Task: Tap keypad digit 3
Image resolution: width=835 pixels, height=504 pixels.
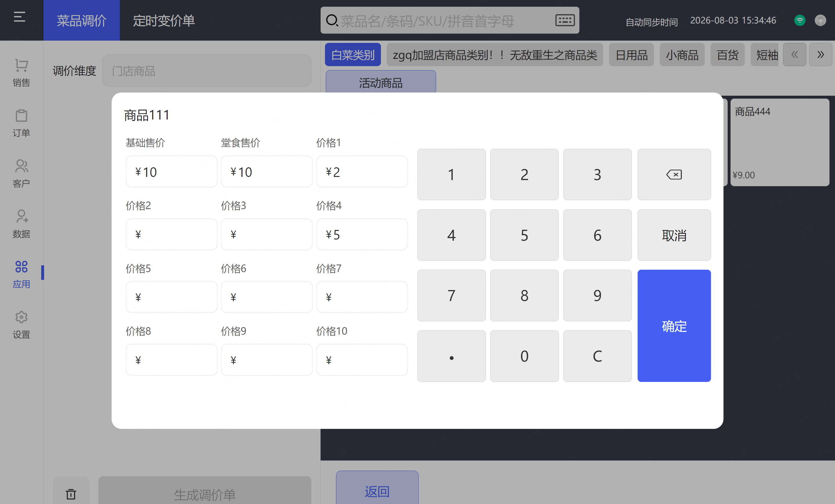Action: coord(597,175)
